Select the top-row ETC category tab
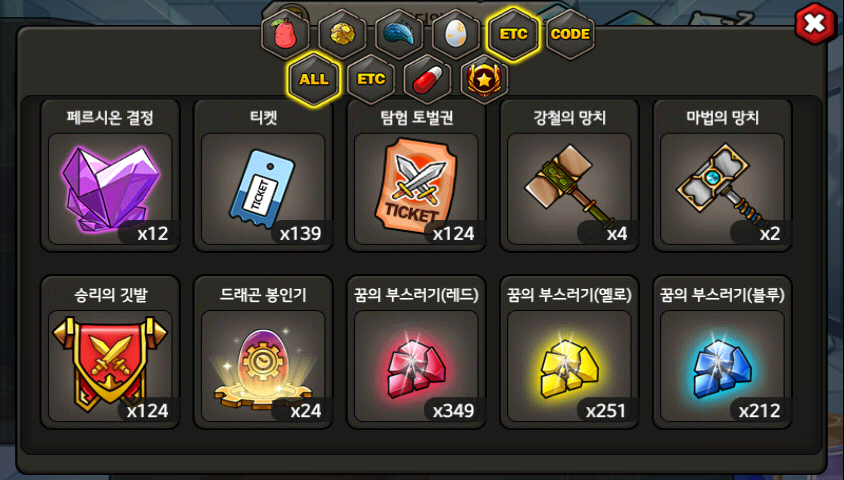 [x=514, y=34]
